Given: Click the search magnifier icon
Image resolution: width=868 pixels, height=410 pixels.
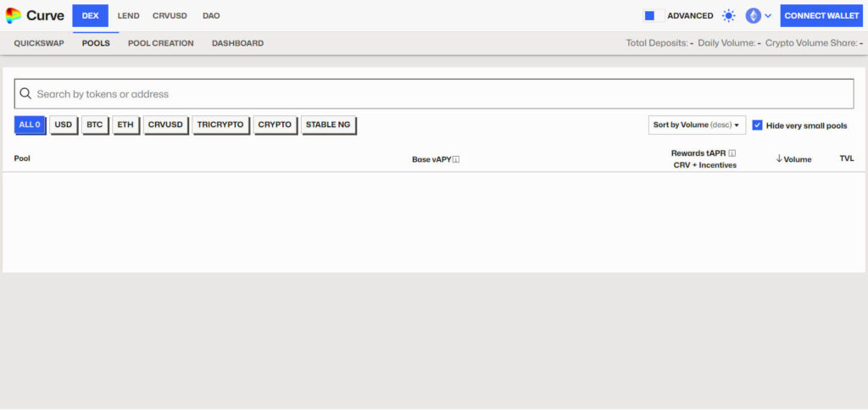Looking at the screenshot, I should coord(25,93).
